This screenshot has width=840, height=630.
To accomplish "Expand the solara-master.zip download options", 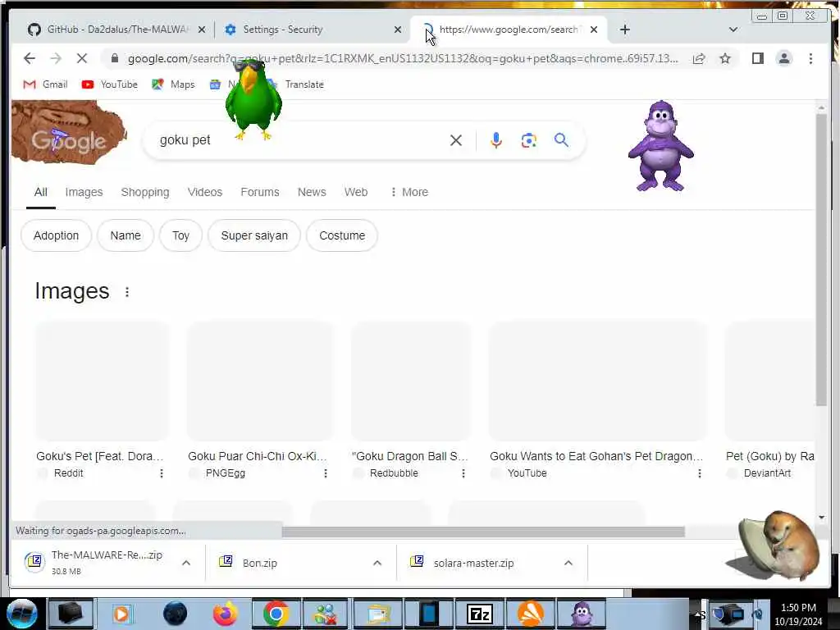I will point(568,563).
